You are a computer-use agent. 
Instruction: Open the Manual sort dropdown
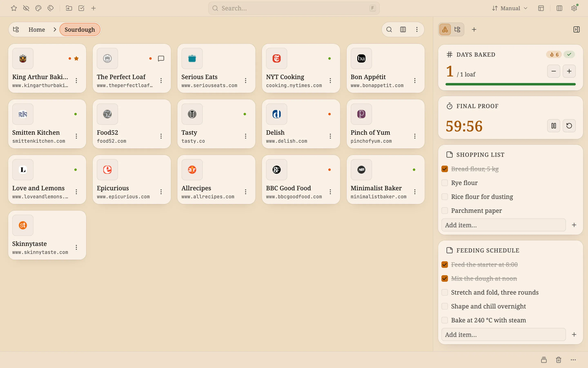[x=510, y=8]
